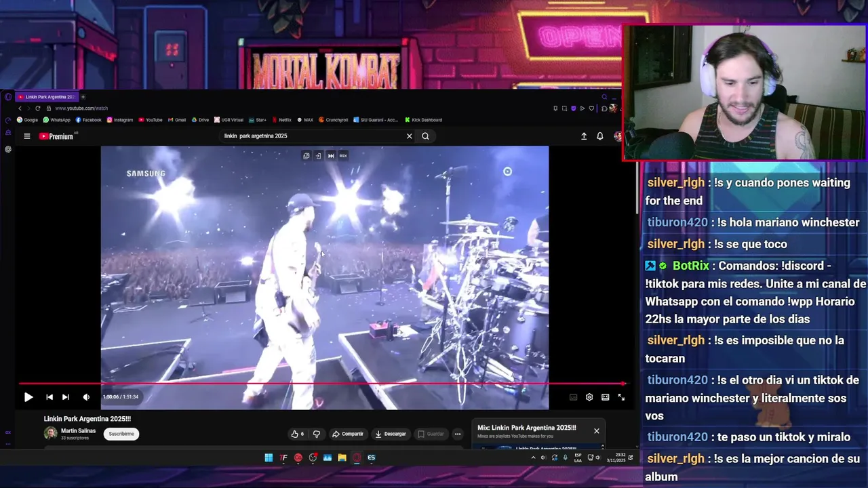Open File Explorer from the taskbar
This screenshot has height=488, width=868.
[342, 457]
